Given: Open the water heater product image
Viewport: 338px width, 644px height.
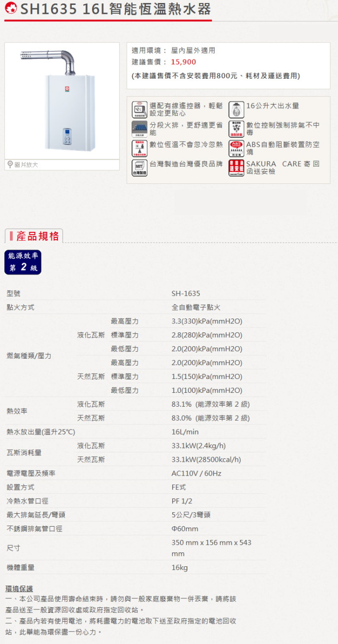Looking at the screenshot, I should click(x=62, y=101).
